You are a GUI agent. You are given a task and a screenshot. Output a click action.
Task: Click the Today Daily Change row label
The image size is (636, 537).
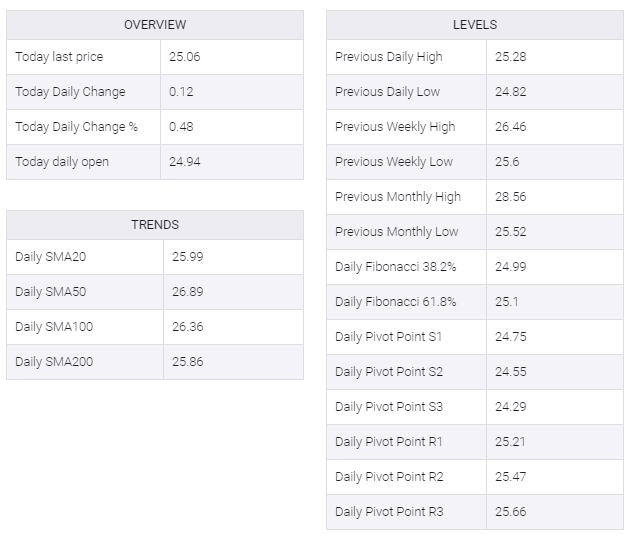coord(70,92)
